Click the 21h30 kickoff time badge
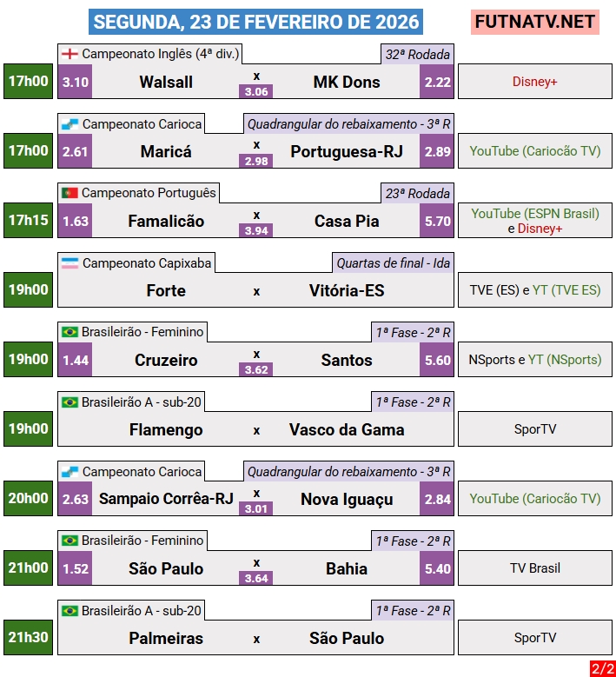Viewport: 616px width, 677px height. (28, 637)
